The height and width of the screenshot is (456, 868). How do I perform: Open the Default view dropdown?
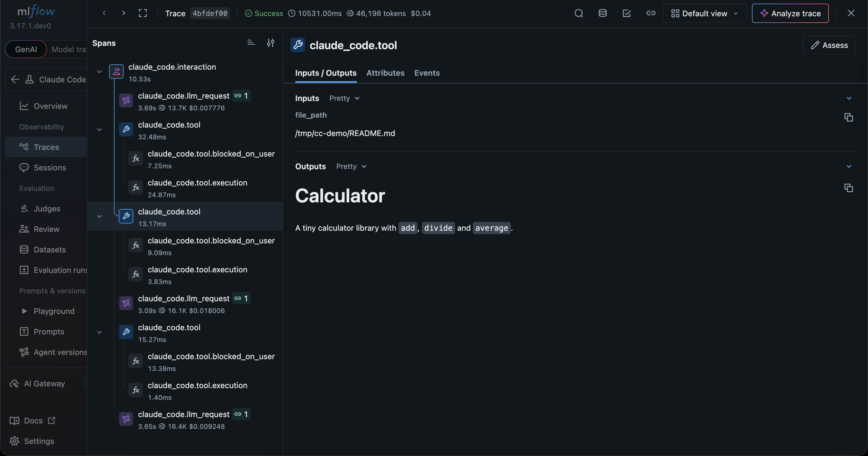pos(705,14)
